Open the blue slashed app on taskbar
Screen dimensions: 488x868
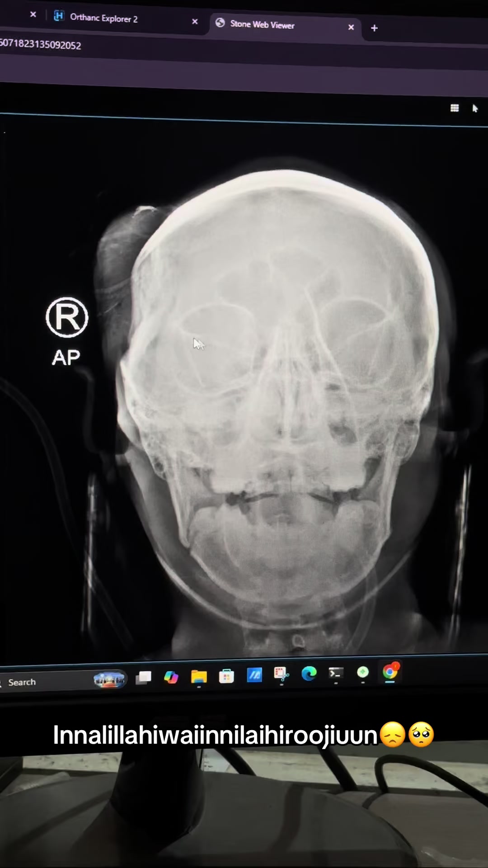coord(254,675)
